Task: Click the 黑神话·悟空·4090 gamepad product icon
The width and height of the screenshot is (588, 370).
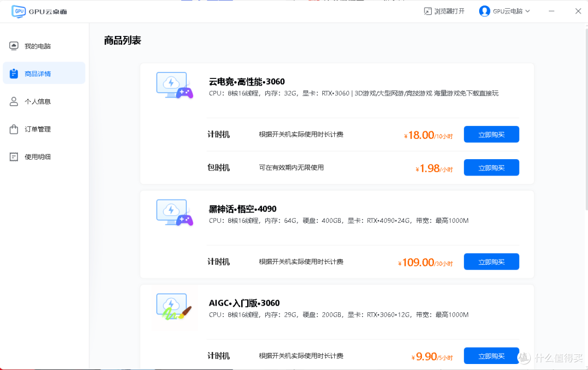Action: tap(175, 213)
